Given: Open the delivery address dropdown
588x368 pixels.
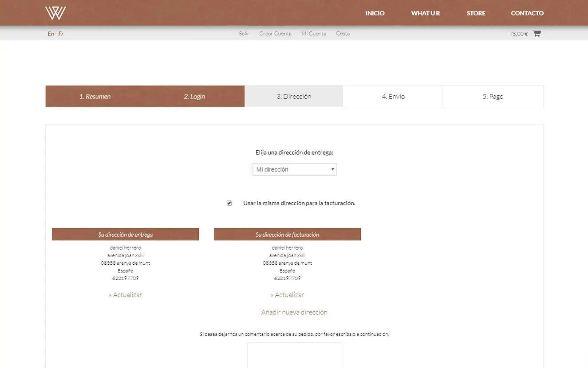Looking at the screenshot, I should (294, 169).
